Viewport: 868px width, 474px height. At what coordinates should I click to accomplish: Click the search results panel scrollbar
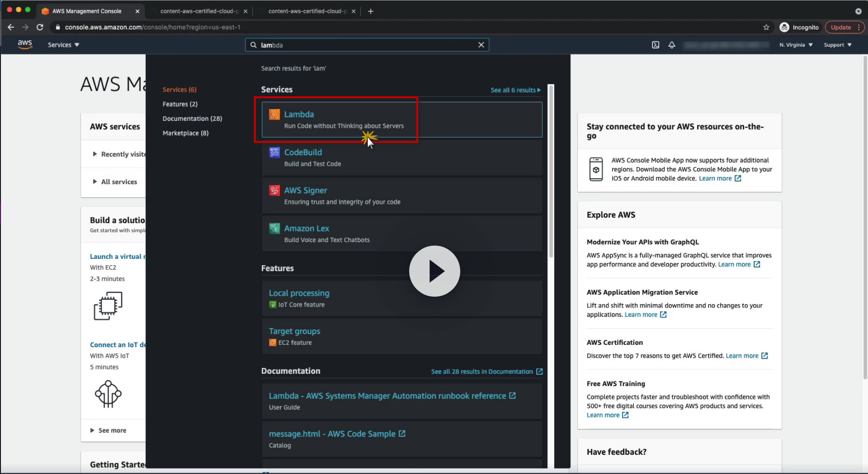pos(551,171)
